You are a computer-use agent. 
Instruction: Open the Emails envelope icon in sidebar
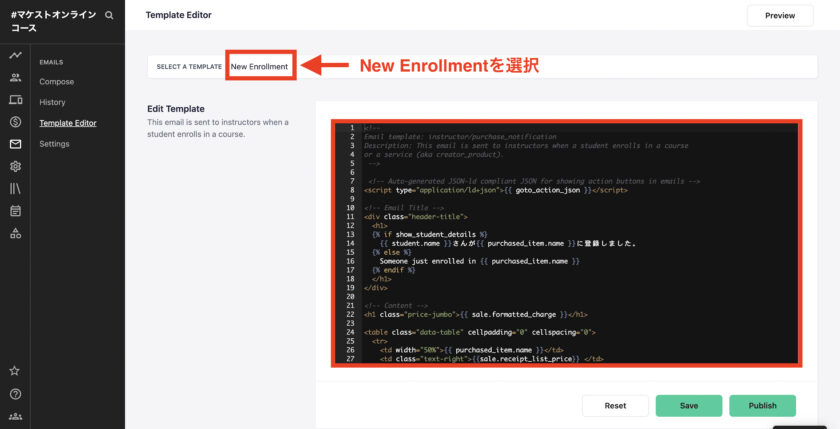16,144
